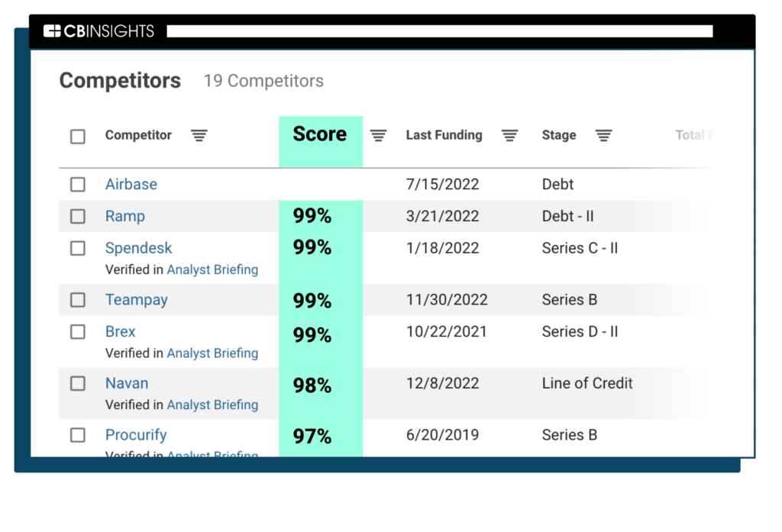Screen dimensions: 782x532
Task: Open the Airbase competitor profile
Action: 131,184
